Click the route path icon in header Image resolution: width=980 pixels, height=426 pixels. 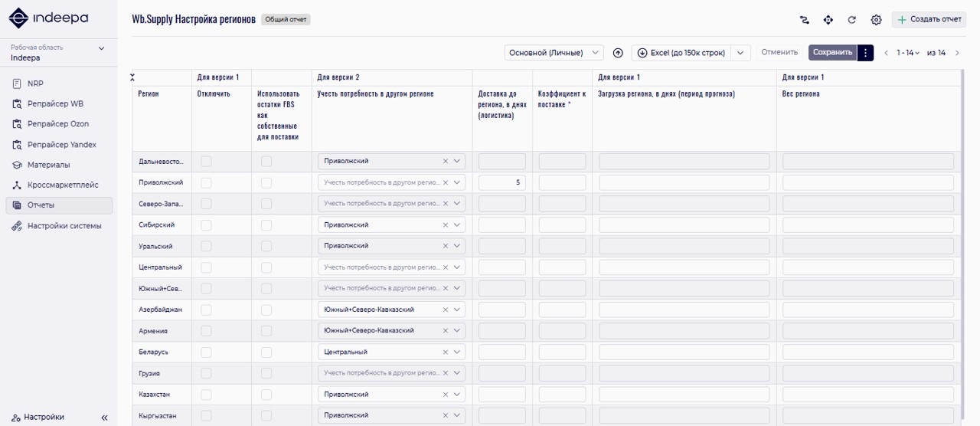click(x=804, y=20)
